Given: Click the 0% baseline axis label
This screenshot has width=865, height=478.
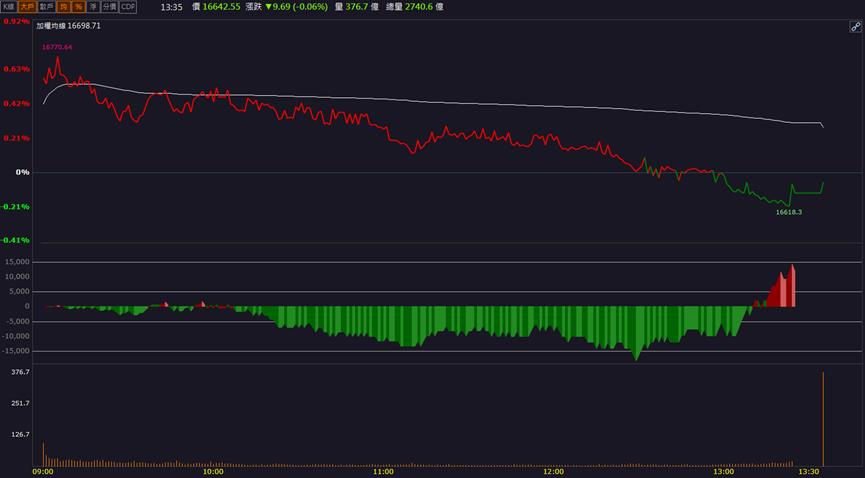Looking at the screenshot, I should (x=23, y=172).
